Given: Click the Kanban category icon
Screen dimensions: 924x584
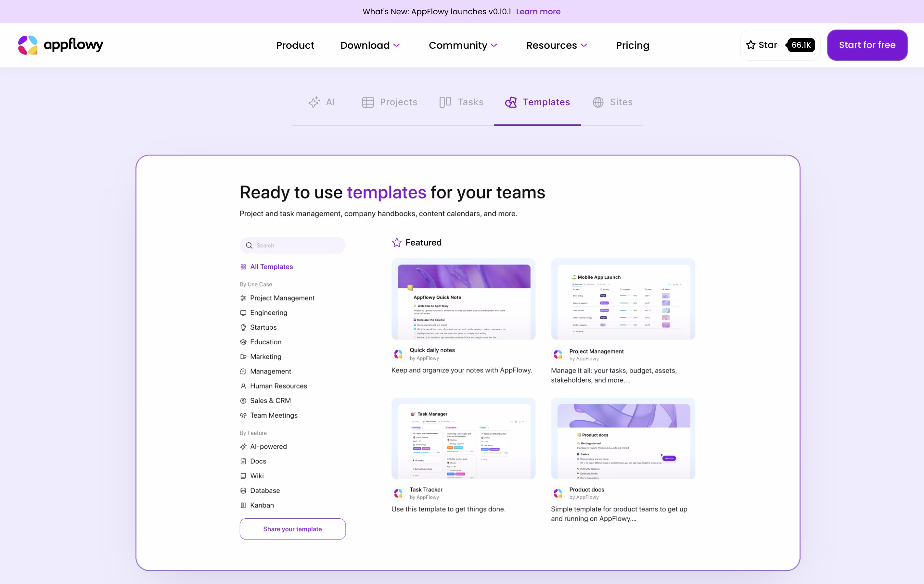Looking at the screenshot, I should (x=243, y=505).
